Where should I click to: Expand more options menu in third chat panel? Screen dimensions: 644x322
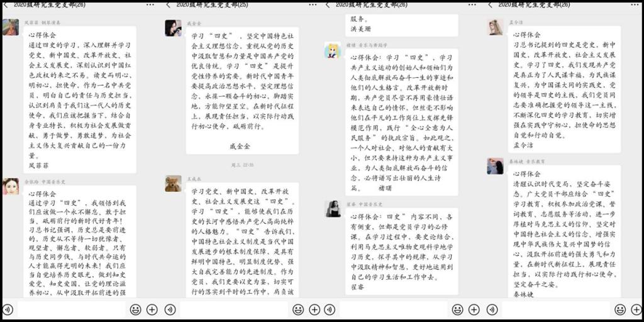[472, 4]
